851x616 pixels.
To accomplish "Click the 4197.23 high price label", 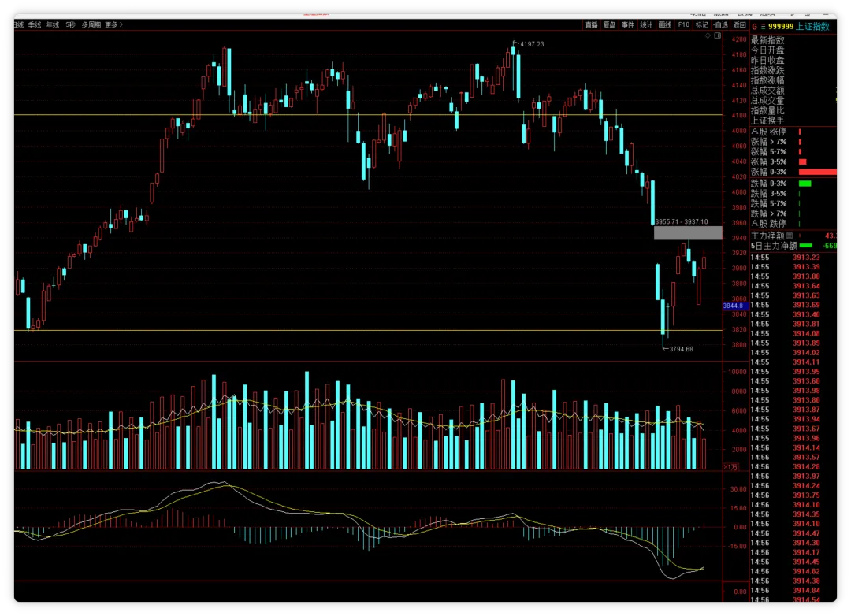I will [532, 44].
